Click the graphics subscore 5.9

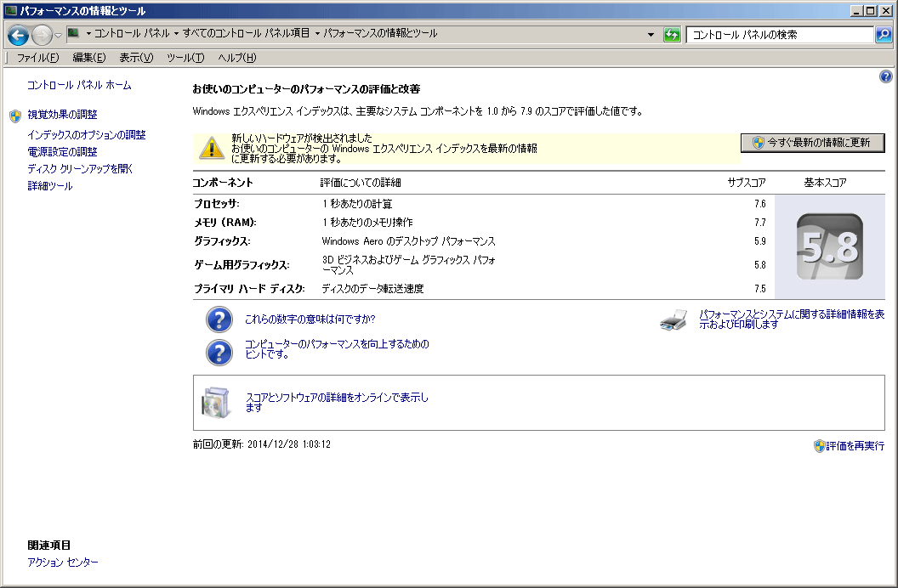760,242
